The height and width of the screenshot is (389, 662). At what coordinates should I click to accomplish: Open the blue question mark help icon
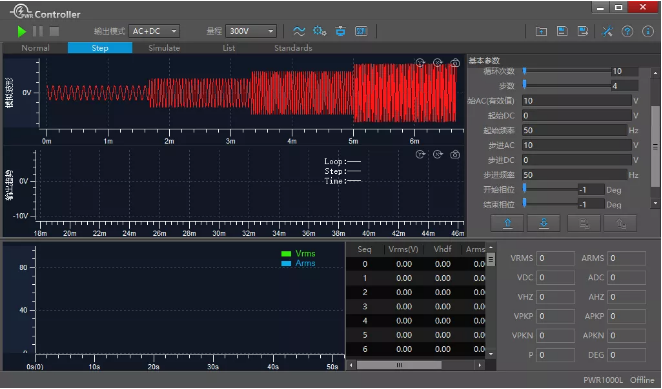click(627, 31)
